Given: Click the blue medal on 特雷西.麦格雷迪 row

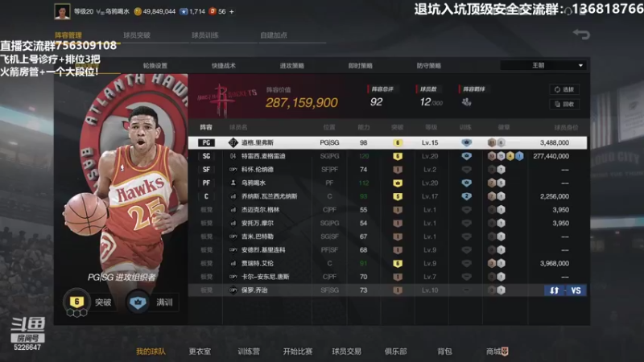Looking at the screenshot, I should (519, 156).
